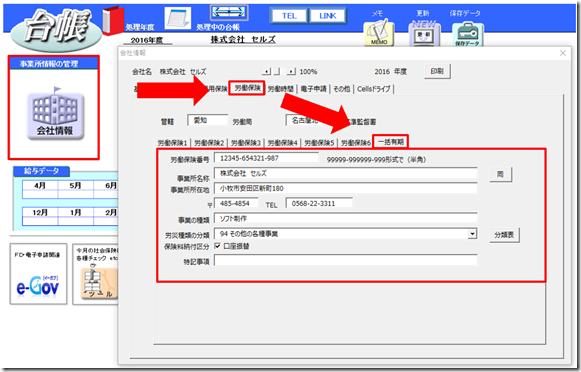Select the 労働保険1 sub-tab
The image size is (581, 372).
tap(173, 143)
